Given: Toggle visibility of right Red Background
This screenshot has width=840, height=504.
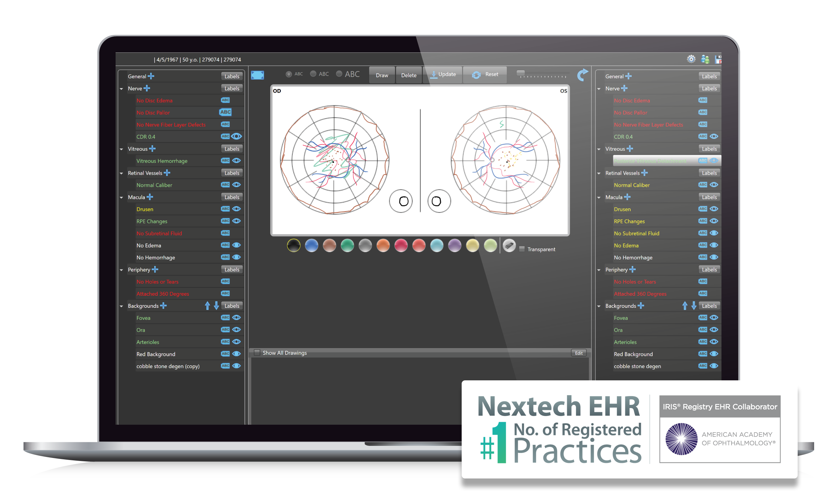Looking at the screenshot, I should (714, 353).
